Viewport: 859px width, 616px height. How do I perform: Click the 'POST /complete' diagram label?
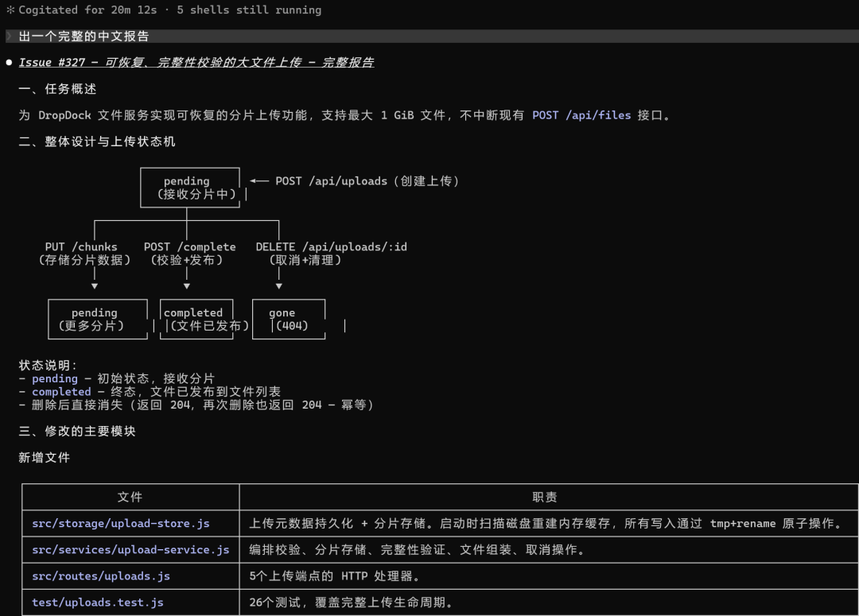(189, 247)
